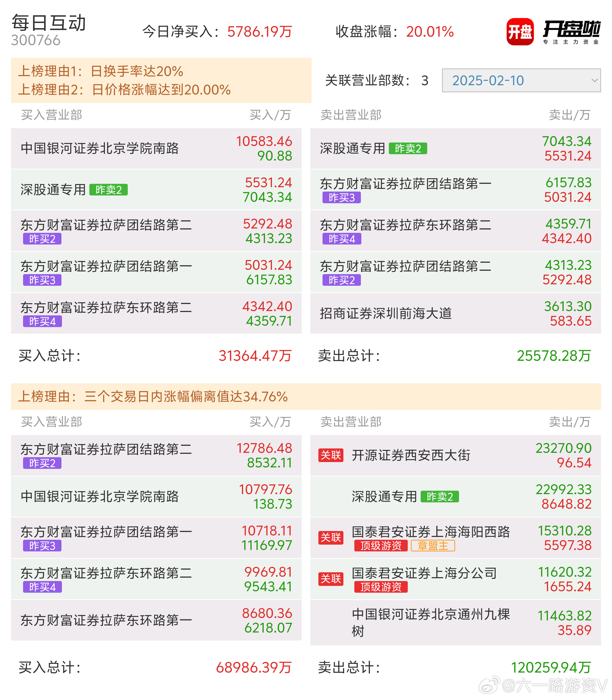Click 昨买2 tag under first-table seller 团结路第二

click(x=342, y=280)
